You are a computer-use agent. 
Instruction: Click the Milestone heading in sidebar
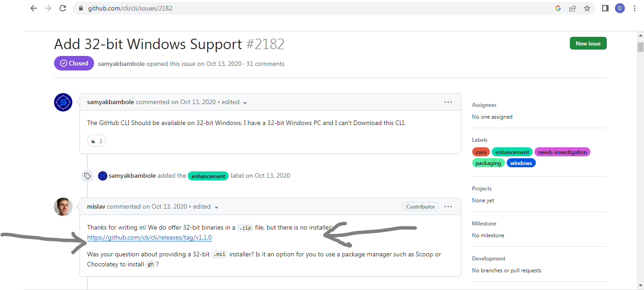pyautogui.click(x=484, y=224)
